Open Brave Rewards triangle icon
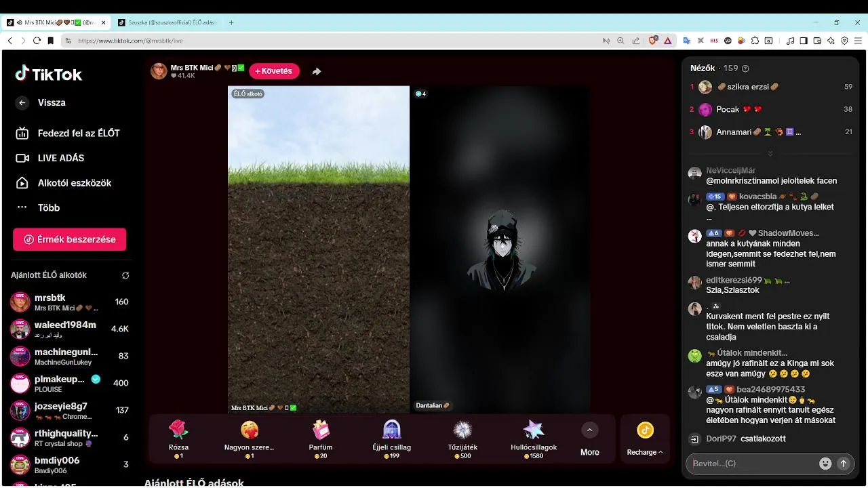Screen dimensions: 868x488 [668, 41]
